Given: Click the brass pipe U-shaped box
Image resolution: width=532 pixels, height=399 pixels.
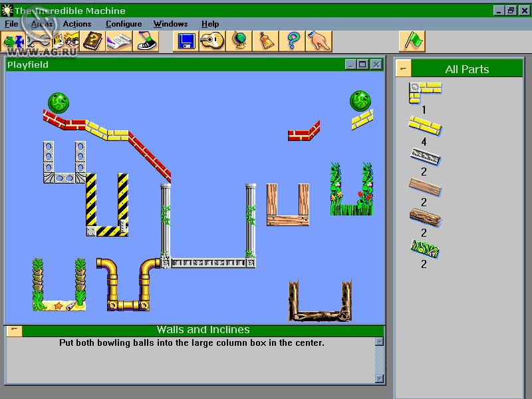Looking at the screenshot, I should tap(128, 285).
